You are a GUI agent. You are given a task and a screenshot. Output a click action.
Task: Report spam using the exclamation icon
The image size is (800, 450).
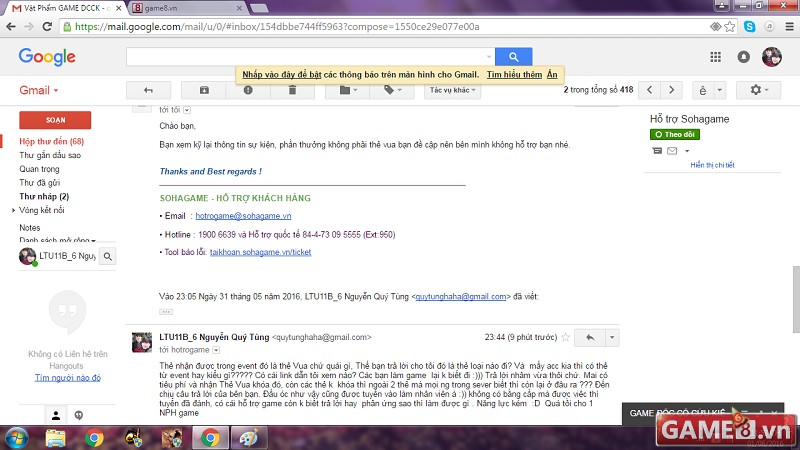pos(248,90)
